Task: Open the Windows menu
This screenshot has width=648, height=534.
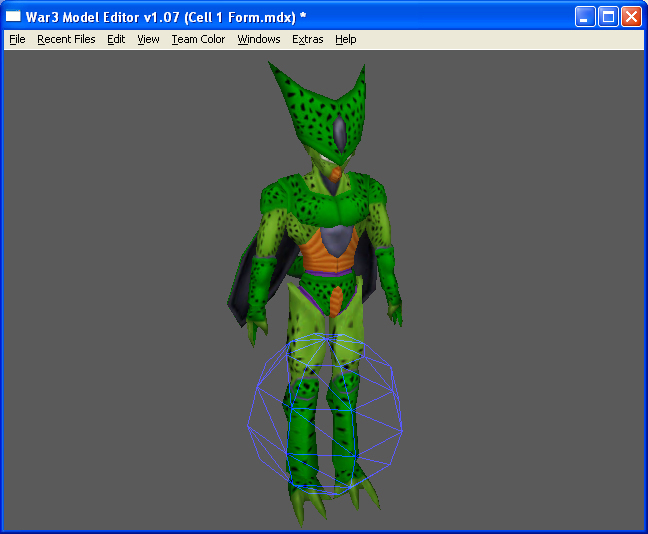Action: tap(259, 39)
